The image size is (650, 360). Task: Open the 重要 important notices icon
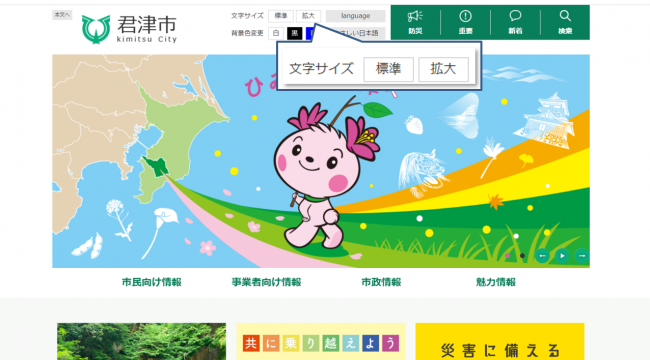point(466,22)
